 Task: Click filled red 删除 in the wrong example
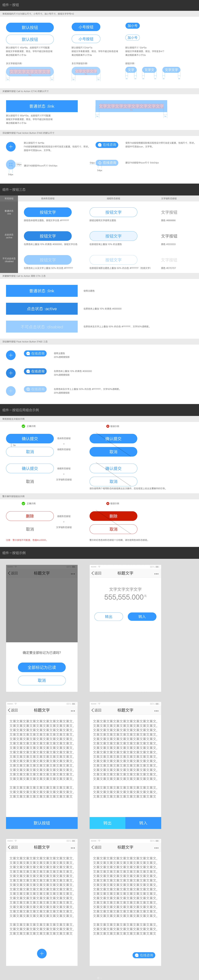coord(113,516)
